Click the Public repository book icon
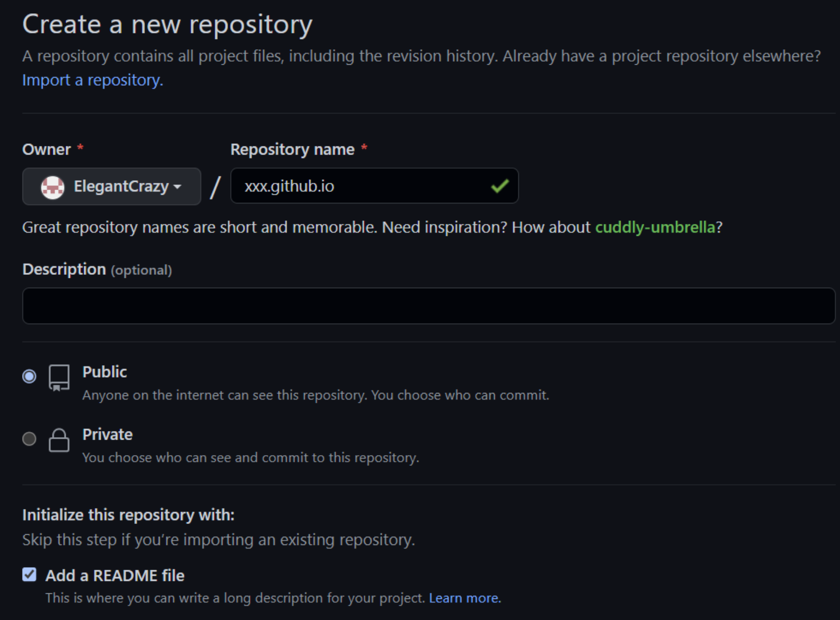The width and height of the screenshot is (840, 620). pyautogui.click(x=59, y=378)
